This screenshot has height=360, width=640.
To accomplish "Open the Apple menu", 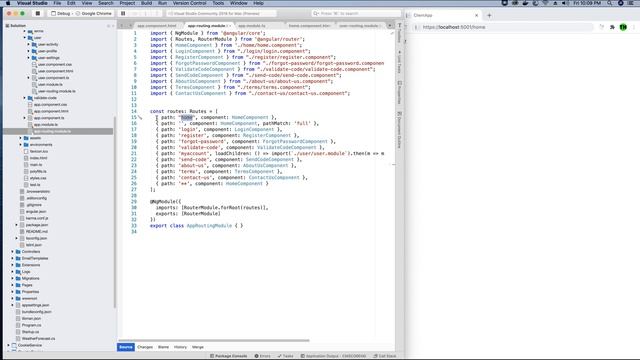I will [x=8, y=3].
